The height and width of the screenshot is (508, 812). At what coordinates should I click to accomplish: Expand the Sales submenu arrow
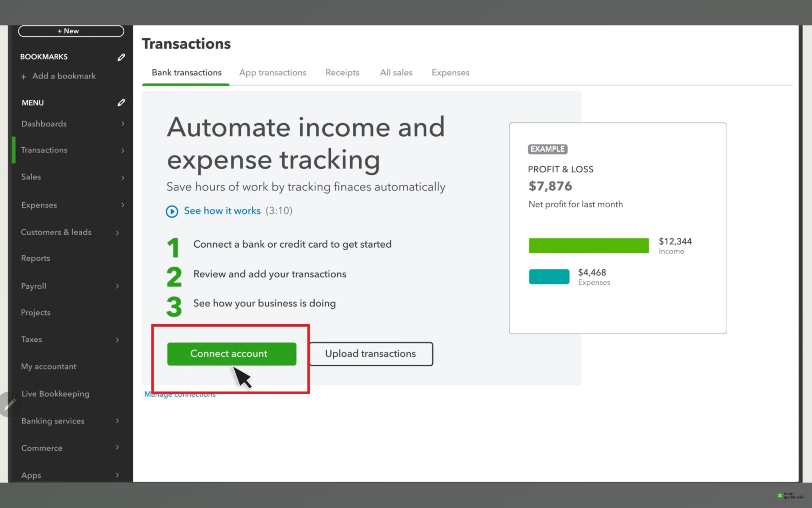coord(123,177)
